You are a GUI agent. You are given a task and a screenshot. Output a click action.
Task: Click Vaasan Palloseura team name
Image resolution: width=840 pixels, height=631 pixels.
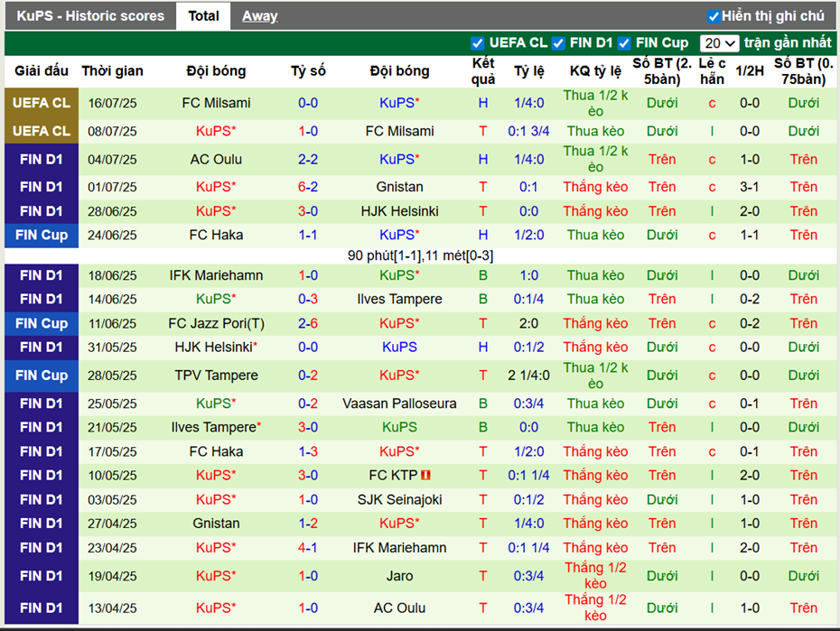tap(399, 404)
